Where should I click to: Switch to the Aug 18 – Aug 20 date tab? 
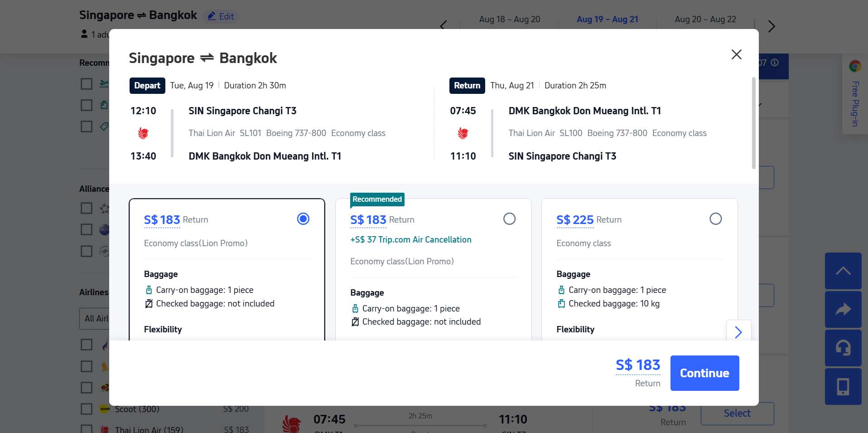(509, 19)
